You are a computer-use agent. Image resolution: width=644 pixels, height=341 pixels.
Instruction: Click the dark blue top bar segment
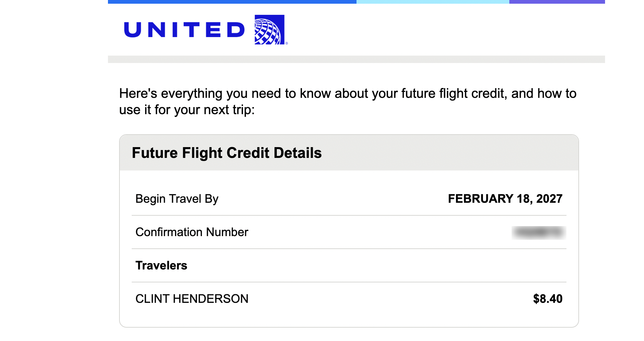(232, 2)
